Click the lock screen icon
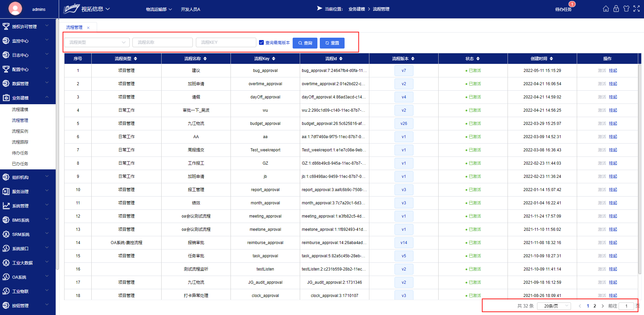The height and width of the screenshot is (315, 644). pyautogui.click(x=616, y=9)
